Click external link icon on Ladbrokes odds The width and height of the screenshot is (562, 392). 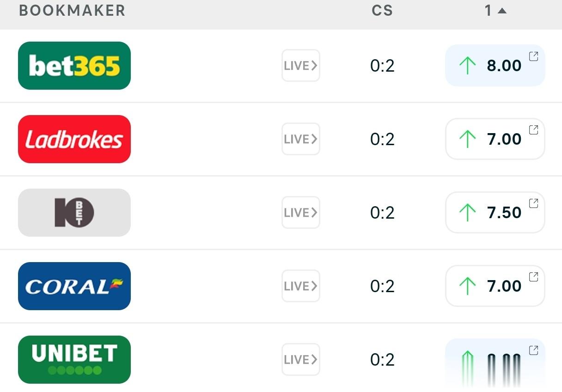(533, 130)
